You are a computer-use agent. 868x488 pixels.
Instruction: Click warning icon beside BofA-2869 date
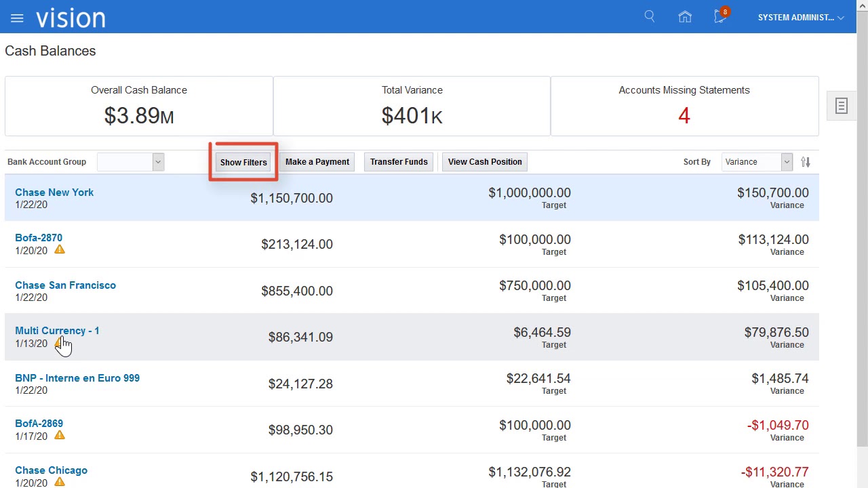60,435
